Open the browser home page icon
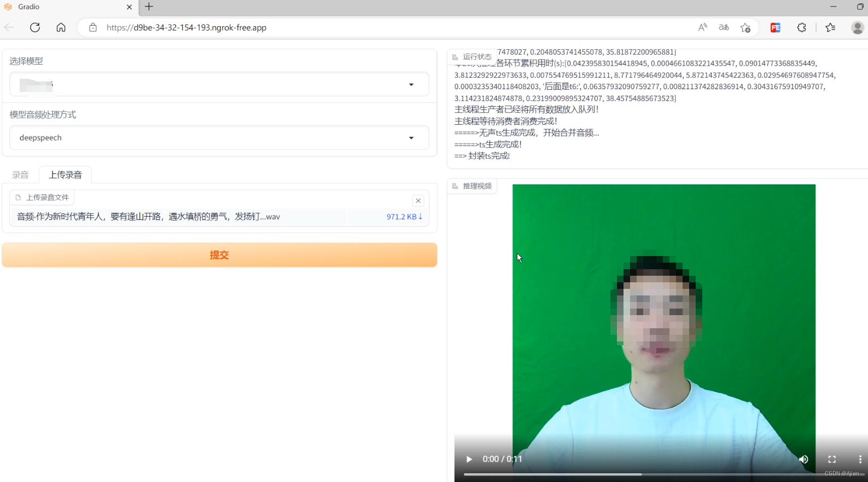The image size is (868, 482). point(61,27)
